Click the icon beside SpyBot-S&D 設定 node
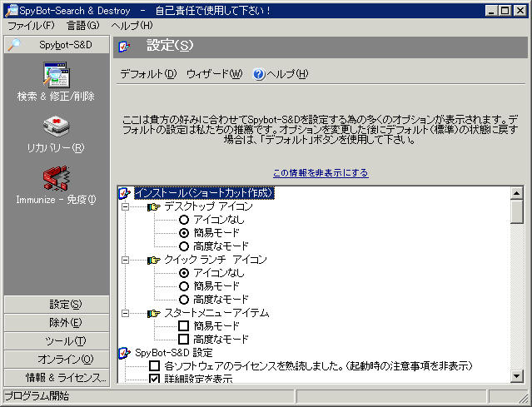 [x=125, y=353]
